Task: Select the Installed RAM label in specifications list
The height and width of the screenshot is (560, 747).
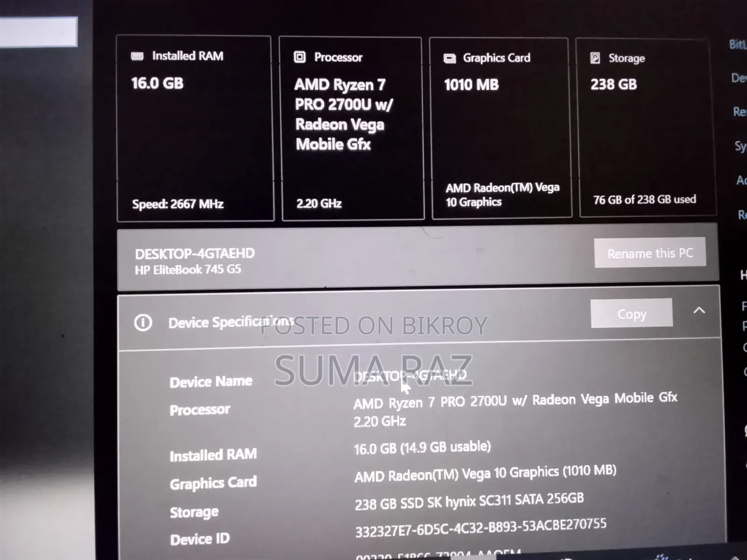Action: point(213,455)
